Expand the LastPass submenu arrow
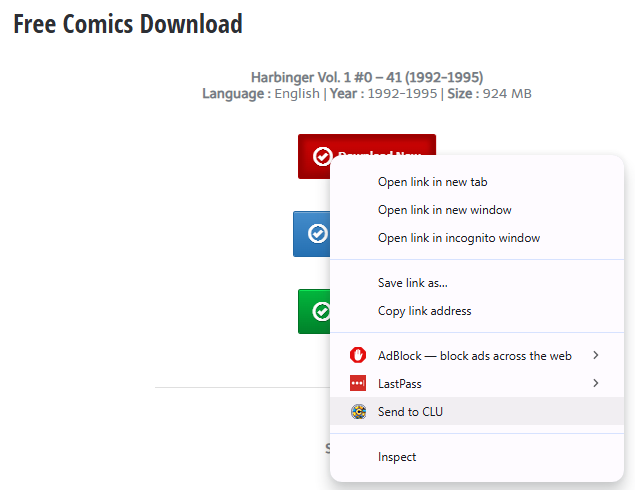Screen dimensions: 635x490 pyautogui.click(x=595, y=383)
